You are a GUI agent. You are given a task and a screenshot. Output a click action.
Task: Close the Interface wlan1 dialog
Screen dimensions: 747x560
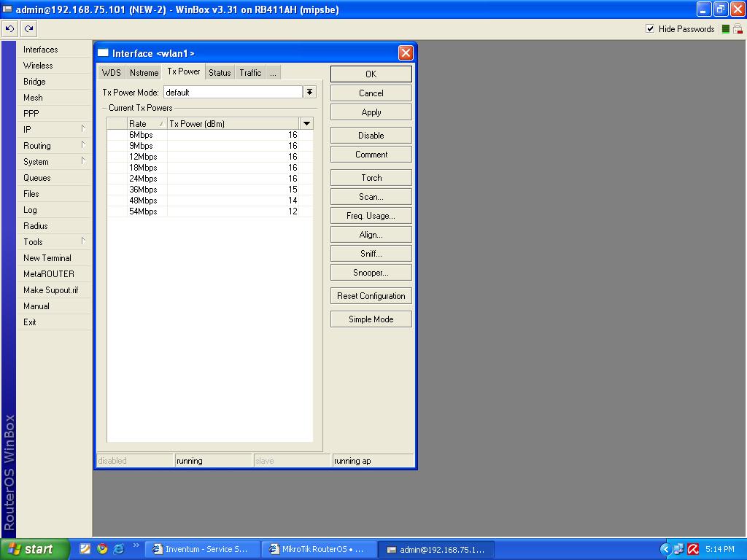tap(406, 52)
